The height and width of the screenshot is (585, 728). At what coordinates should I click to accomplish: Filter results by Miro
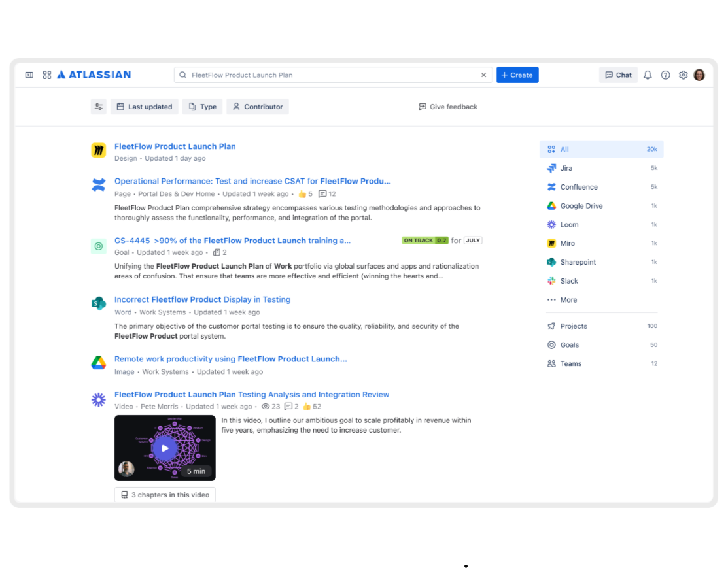coord(601,243)
